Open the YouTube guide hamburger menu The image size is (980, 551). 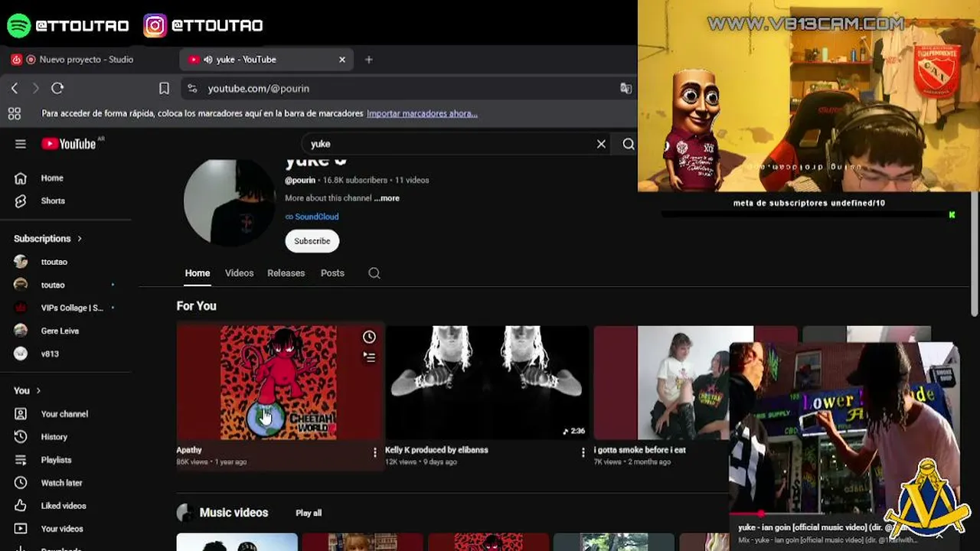point(21,144)
